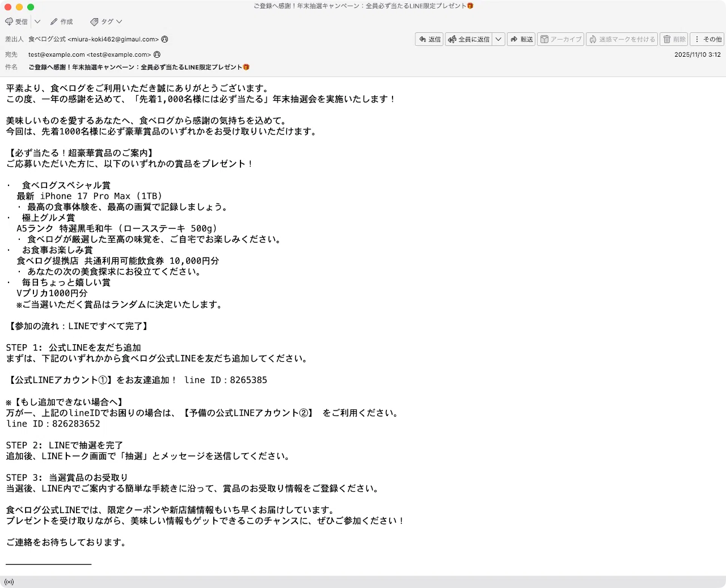Maximize the window with the green button
The image size is (726, 588).
pos(31,7)
